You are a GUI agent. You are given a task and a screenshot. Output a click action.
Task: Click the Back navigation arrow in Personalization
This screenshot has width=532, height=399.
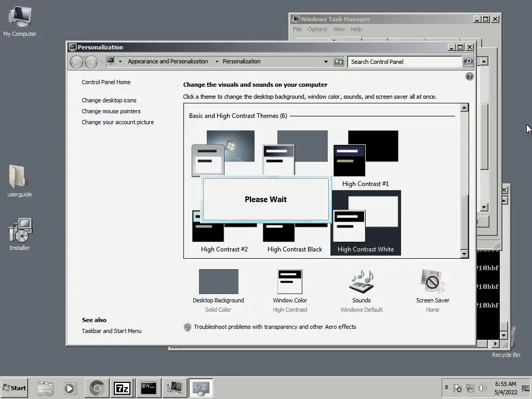click(77, 62)
